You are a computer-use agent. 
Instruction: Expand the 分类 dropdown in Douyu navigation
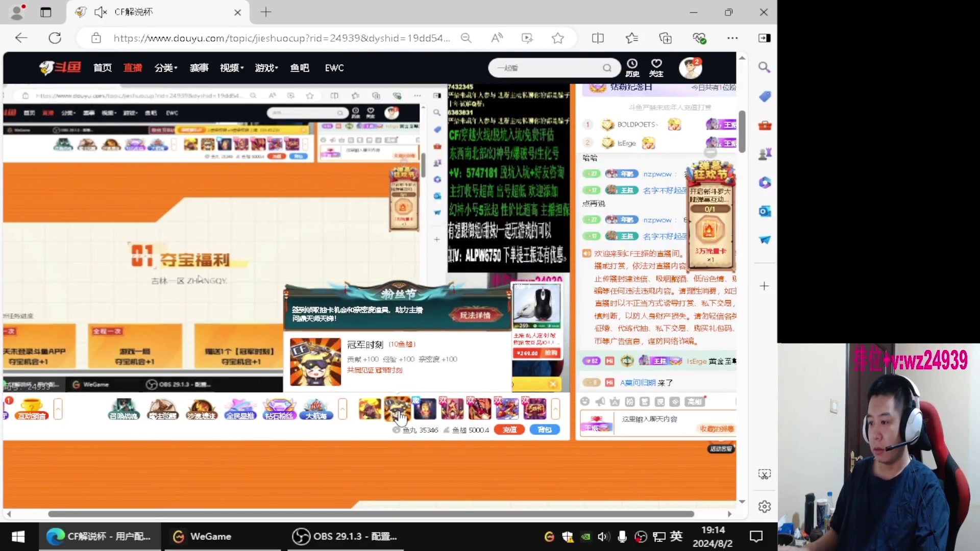coord(165,68)
